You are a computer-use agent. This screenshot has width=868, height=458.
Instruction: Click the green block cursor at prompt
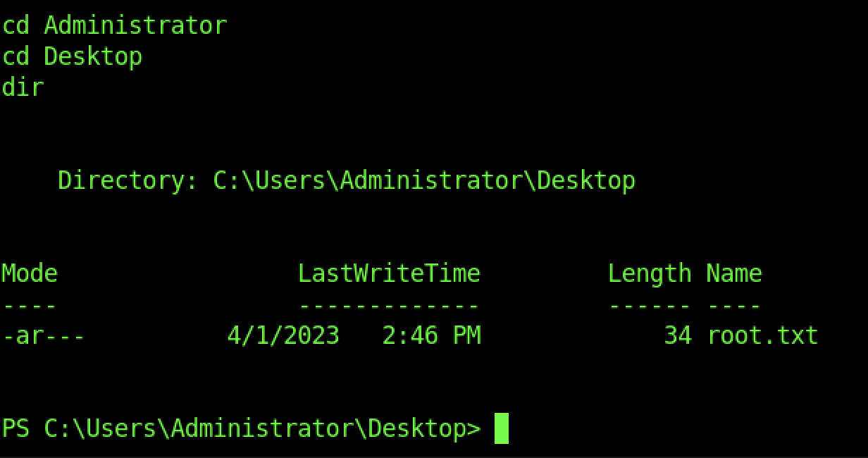502,428
